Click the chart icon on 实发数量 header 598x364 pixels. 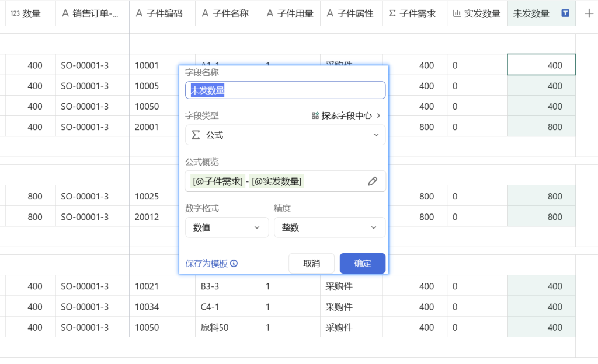click(457, 13)
